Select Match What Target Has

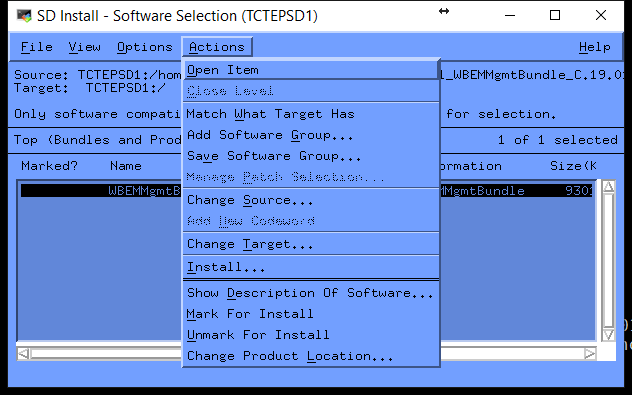coord(310,114)
